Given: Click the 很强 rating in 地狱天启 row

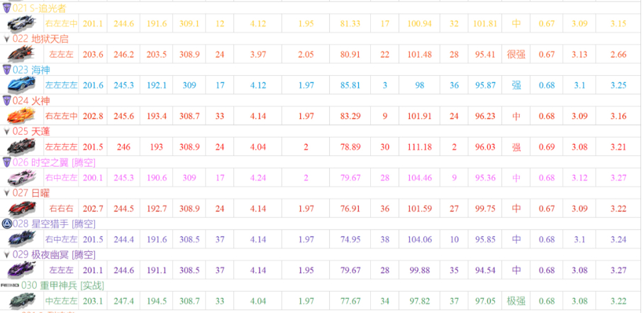Looking at the screenshot, I should tap(516, 55).
